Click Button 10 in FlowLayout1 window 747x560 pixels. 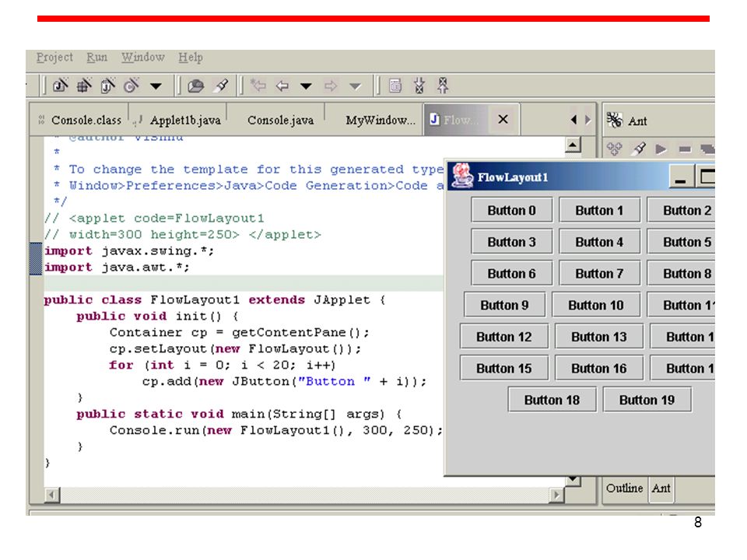(x=596, y=305)
